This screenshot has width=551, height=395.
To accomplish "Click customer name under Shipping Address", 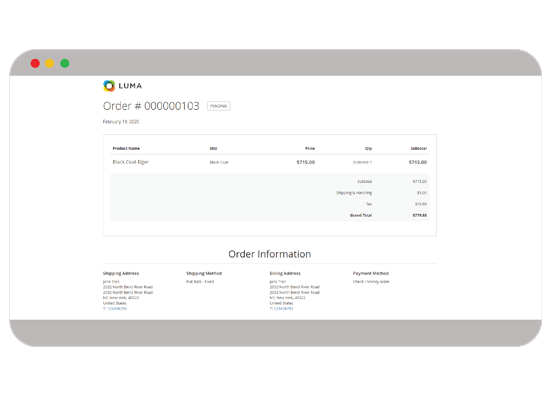I will click(x=111, y=281).
